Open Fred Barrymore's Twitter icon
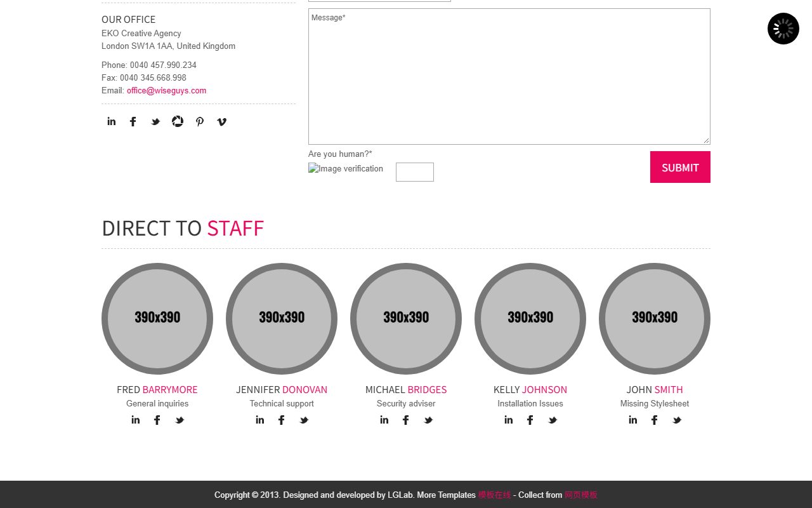Image resolution: width=812 pixels, height=508 pixels. (x=180, y=420)
